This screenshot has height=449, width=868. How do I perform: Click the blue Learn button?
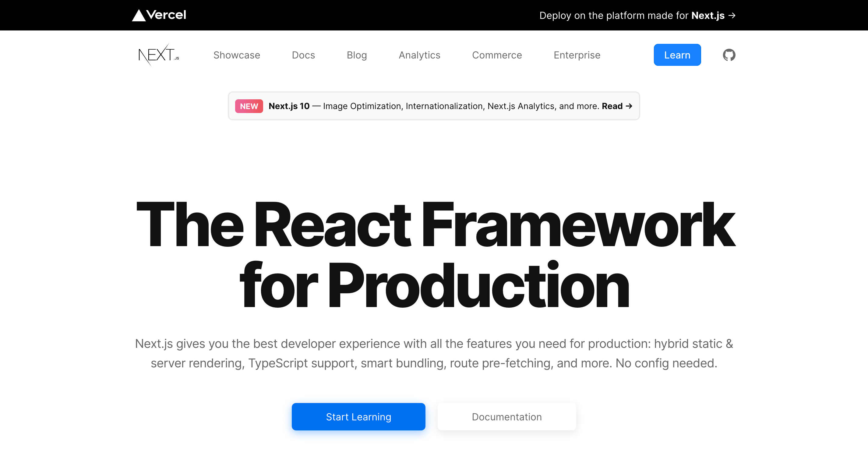coord(677,55)
